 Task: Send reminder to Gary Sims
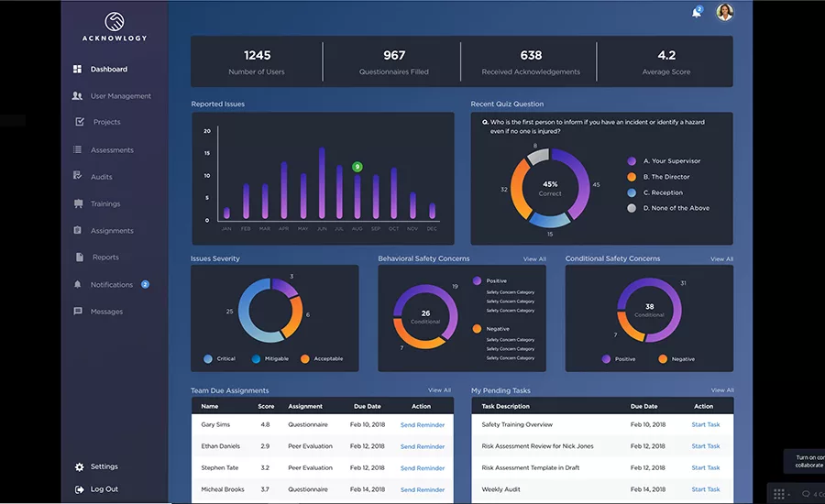click(x=423, y=425)
